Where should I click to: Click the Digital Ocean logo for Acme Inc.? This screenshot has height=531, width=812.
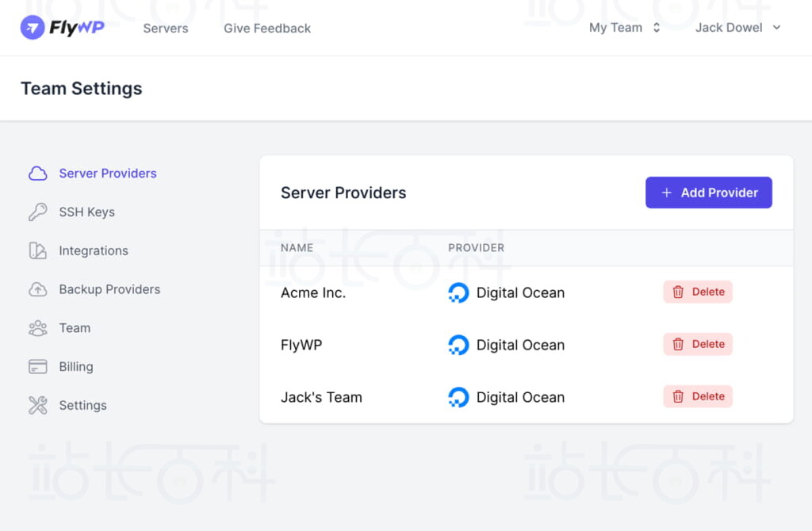click(x=458, y=292)
